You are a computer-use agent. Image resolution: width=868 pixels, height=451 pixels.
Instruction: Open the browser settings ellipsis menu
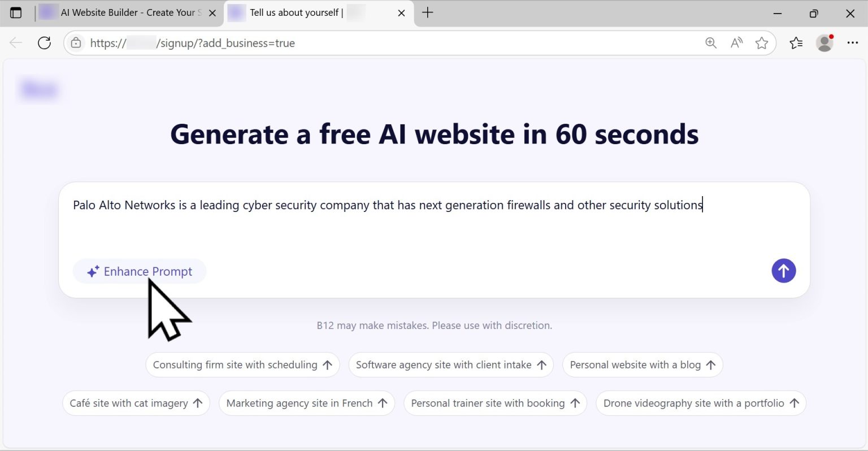852,42
